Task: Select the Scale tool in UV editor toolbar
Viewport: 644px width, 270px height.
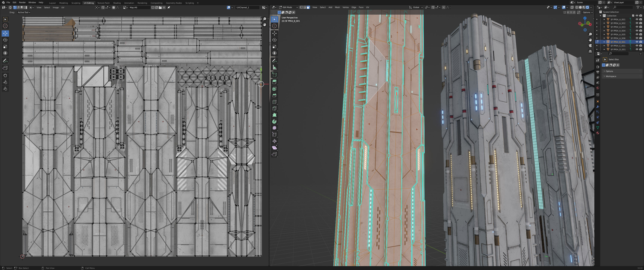Action: 5,46
